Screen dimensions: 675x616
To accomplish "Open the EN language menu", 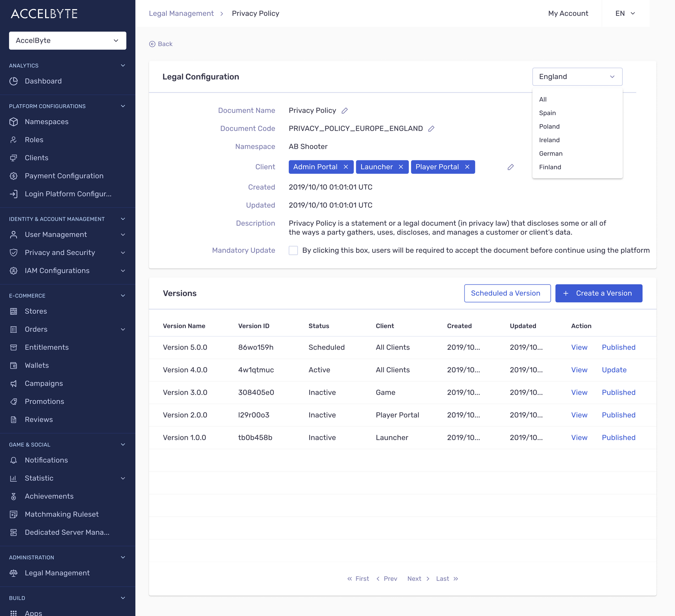I will click(625, 13).
